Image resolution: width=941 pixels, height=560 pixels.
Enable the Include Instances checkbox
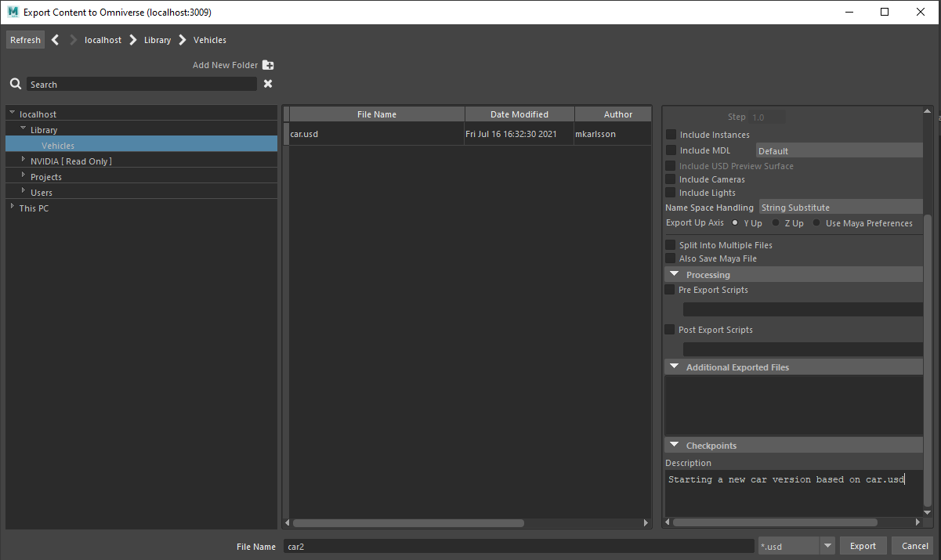click(670, 135)
